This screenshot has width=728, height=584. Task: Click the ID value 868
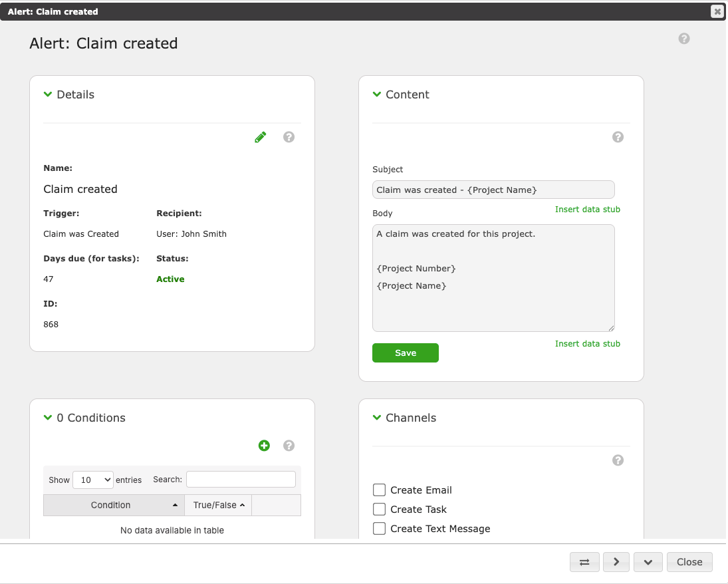pyautogui.click(x=51, y=325)
